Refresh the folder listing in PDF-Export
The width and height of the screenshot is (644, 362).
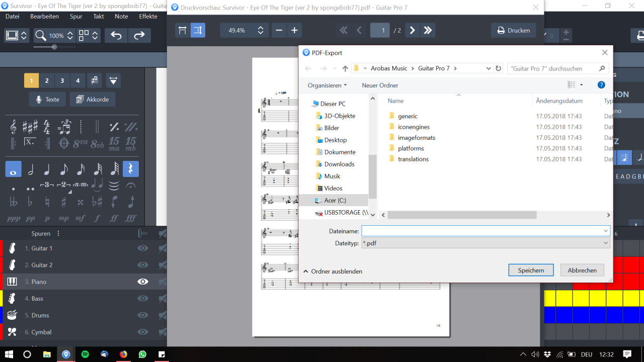pos(499,68)
